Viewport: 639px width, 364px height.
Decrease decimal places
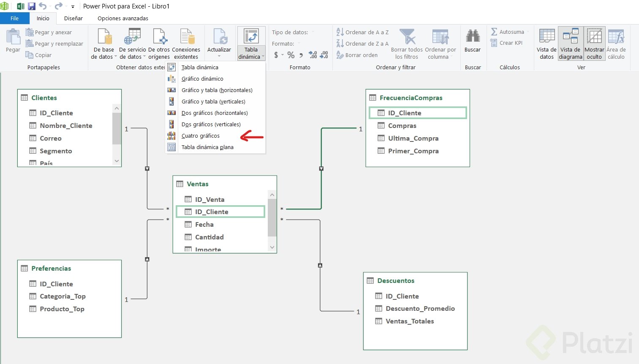tap(324, 55)
